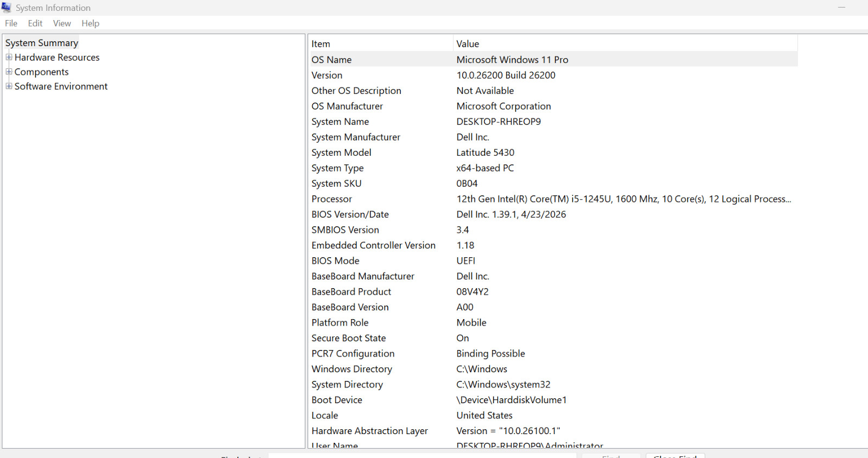Click the 'Other OS Description' item cell

click(356, 91)
